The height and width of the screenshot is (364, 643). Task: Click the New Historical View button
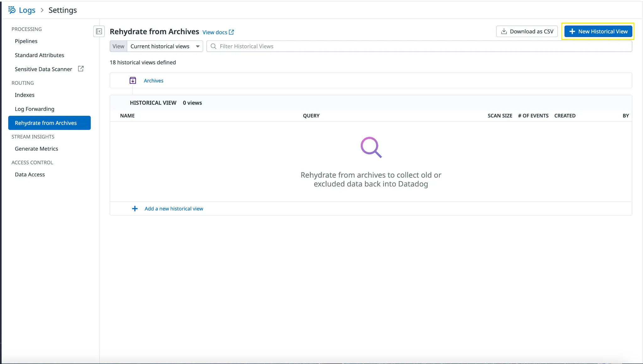pyautogui.click(x=598, y=31)
